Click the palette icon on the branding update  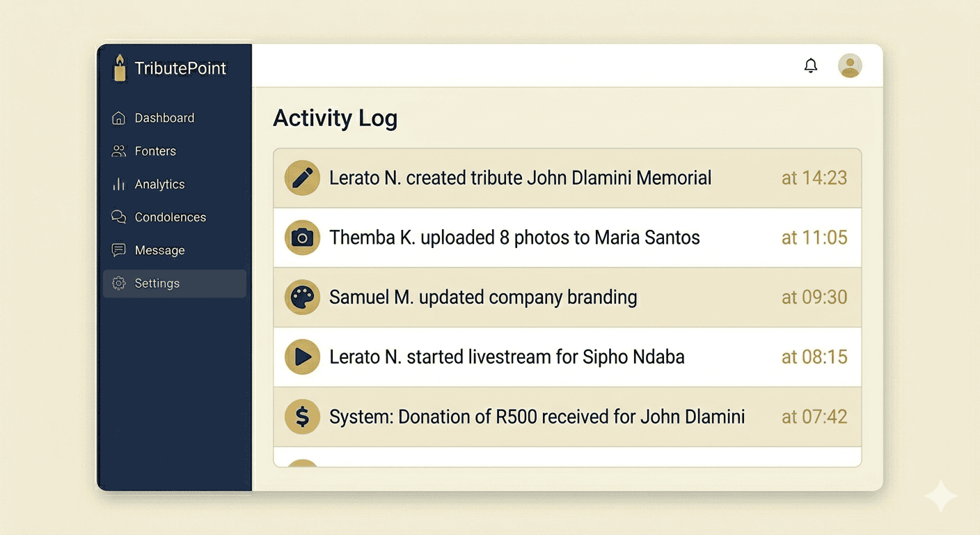pos(301,297)
